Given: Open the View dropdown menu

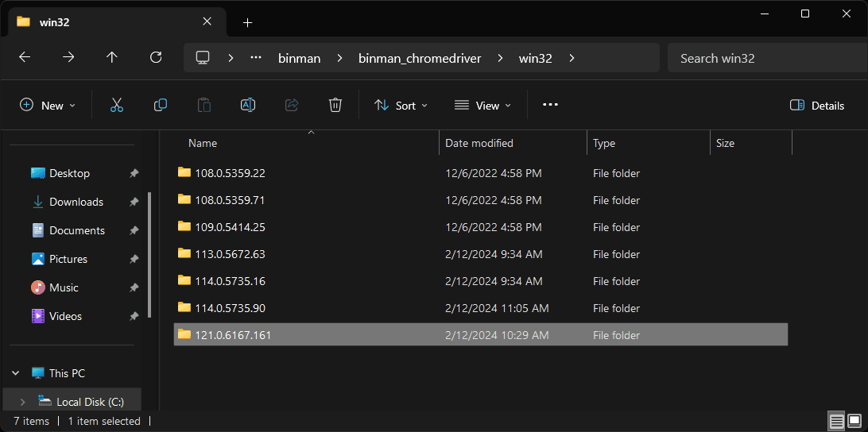Looking at the screenshot, I should coord(482,105).
